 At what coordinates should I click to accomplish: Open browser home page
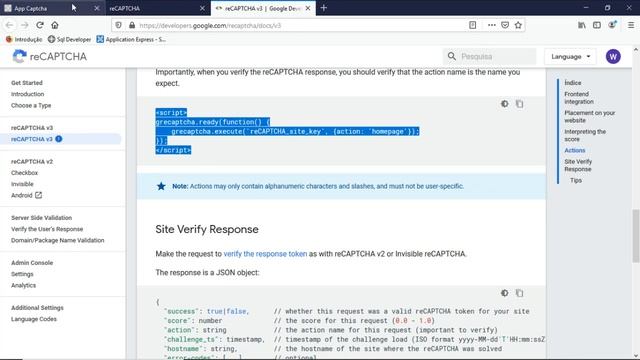point(55,25)
